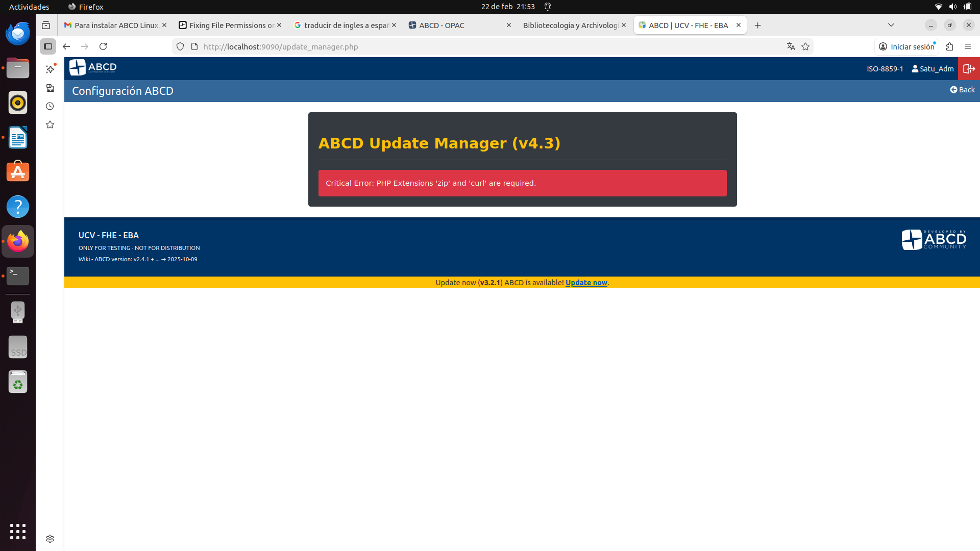Open sidebar synced tabs icon
980x551 pixels.
(50, 88)
